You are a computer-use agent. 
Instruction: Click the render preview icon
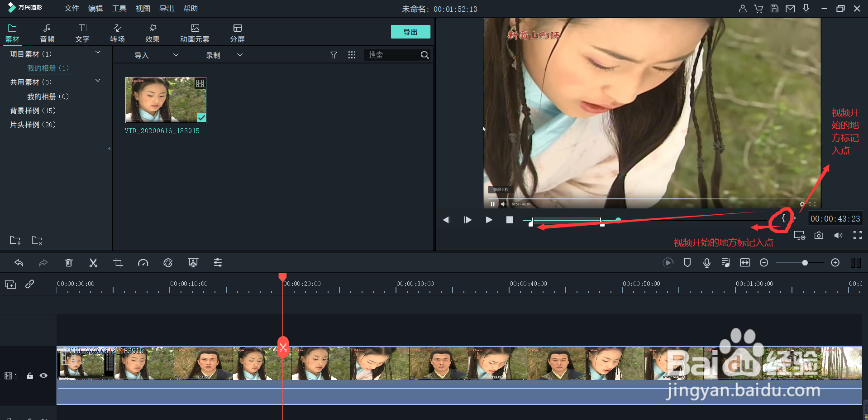668,263
